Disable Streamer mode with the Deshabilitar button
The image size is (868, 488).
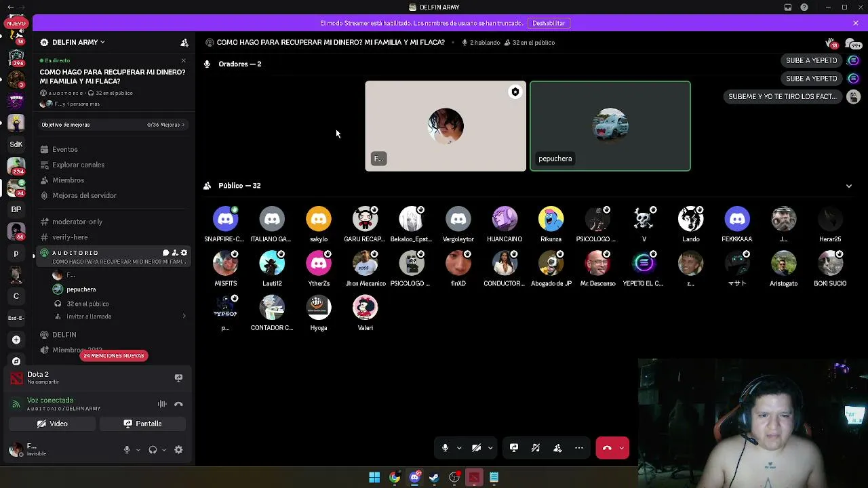coord(549,23)
